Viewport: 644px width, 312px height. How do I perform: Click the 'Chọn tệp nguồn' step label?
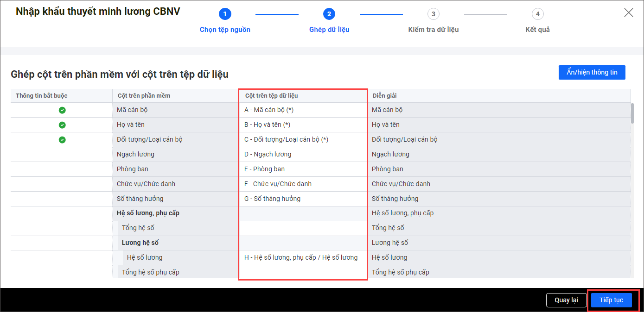tap(225, 30)
